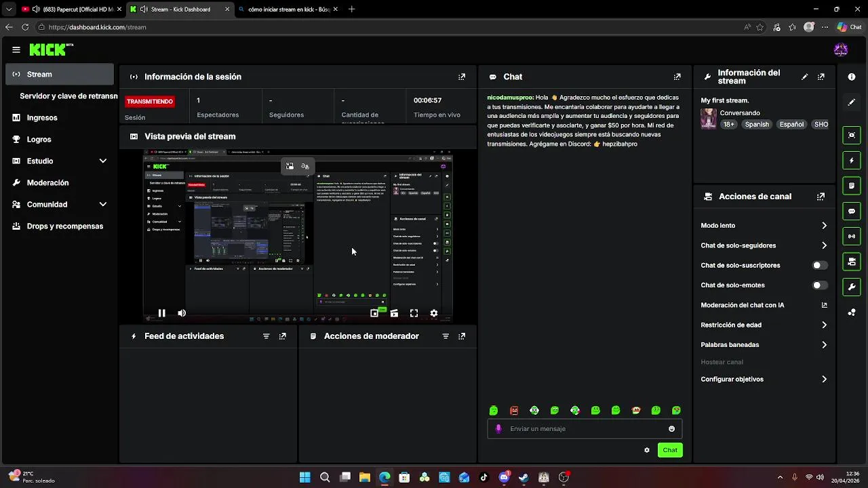The height and width of the screenshot is (488, 868).
Task: Mute the stream preview volume
Action: point(182,313)
